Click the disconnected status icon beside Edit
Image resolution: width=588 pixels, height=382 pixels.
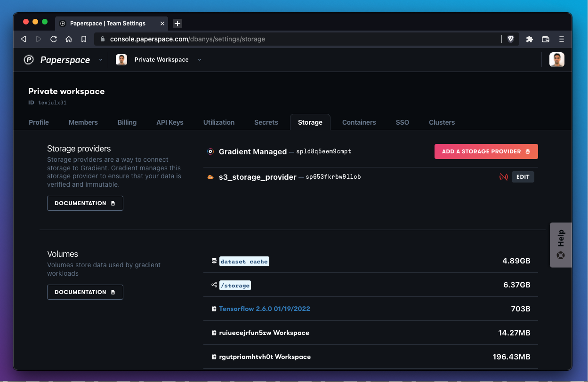(x=504, y=177)
